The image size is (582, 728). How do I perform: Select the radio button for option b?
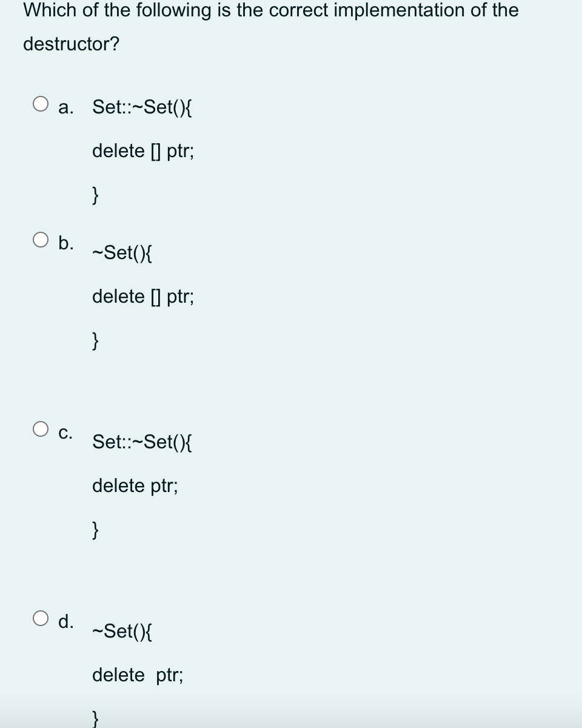pos(39,240)
